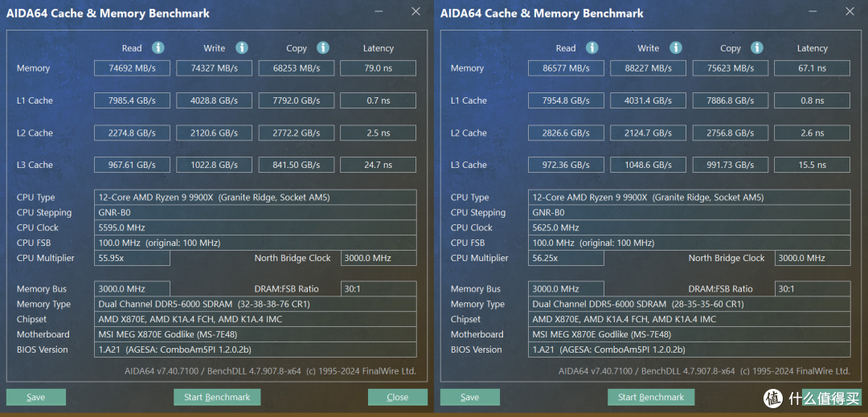Click Save in the left AIDA64 window
This screenshot has width=868, height=417.
[x=36, y=397]
